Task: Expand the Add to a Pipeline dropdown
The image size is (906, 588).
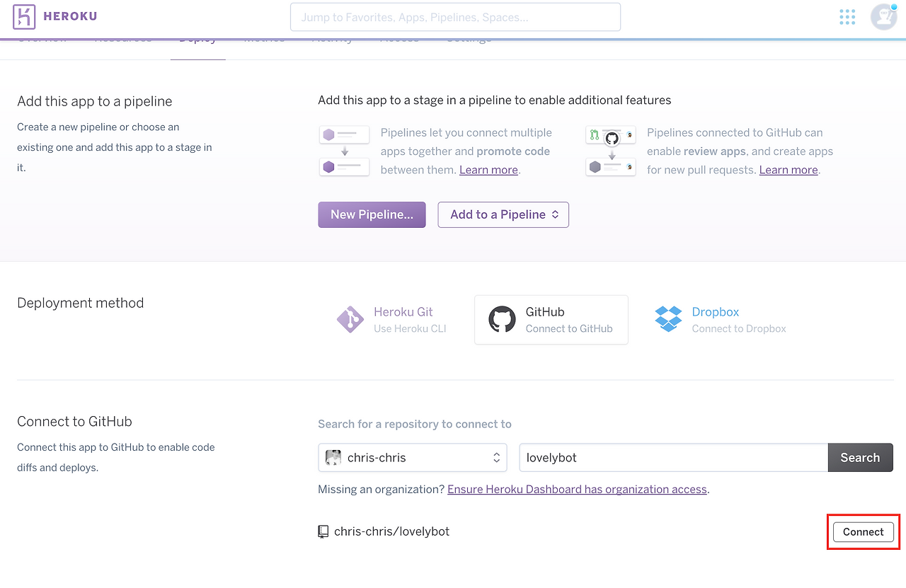Action: [x=503, y=215]
